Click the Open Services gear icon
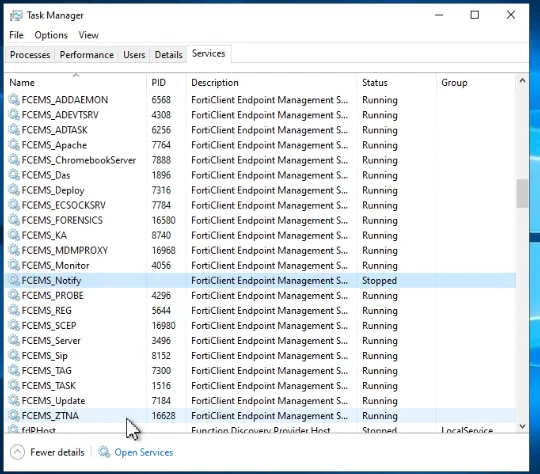 pos(104,452)
